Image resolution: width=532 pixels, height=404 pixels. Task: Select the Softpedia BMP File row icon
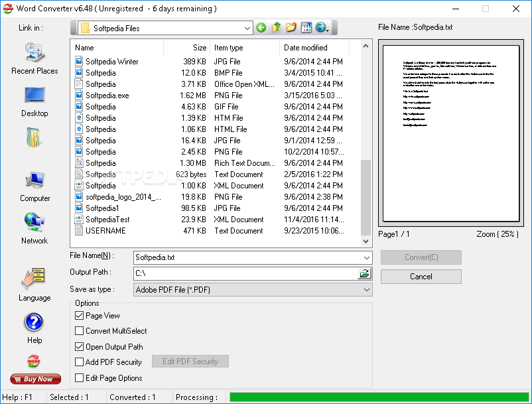coord(79,72)
